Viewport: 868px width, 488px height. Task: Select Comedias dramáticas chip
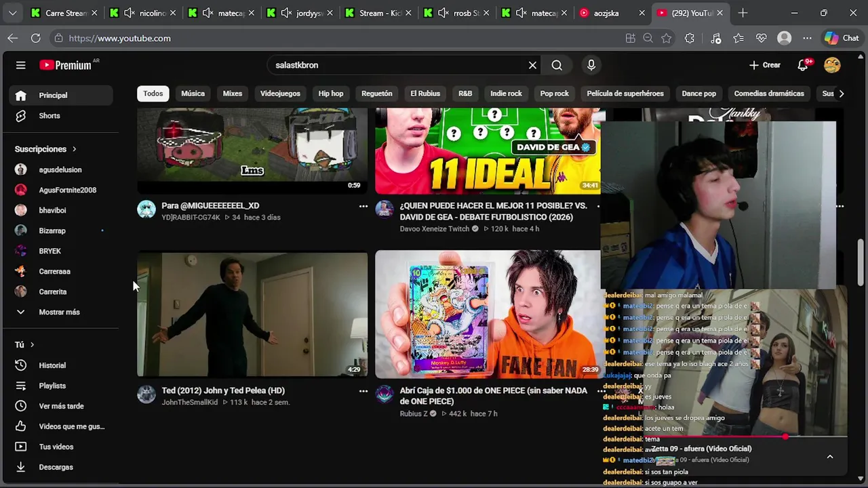(x=769, y=94)
